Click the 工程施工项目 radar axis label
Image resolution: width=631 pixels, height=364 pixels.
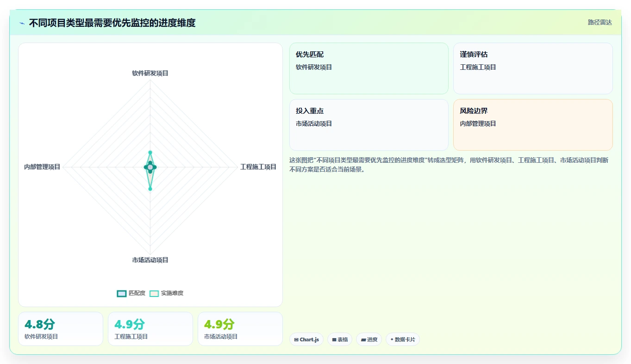(x=258, y=167)
